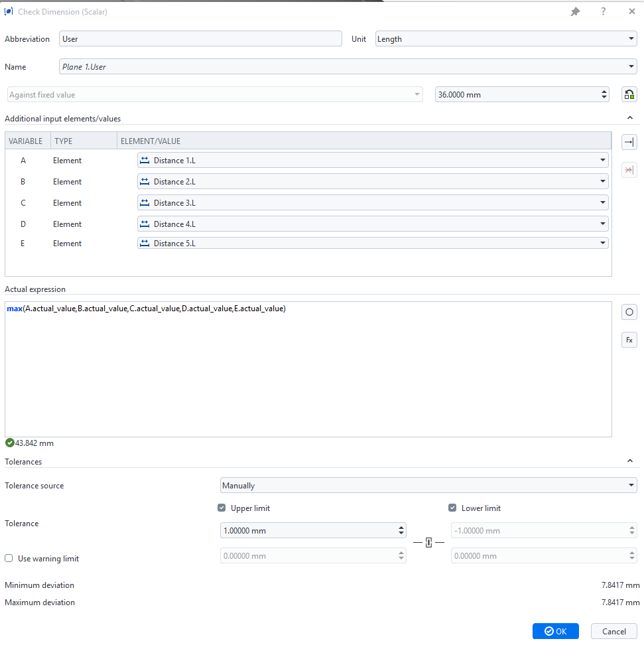
Task: Add a new input variable row
Action: (629, 142)
